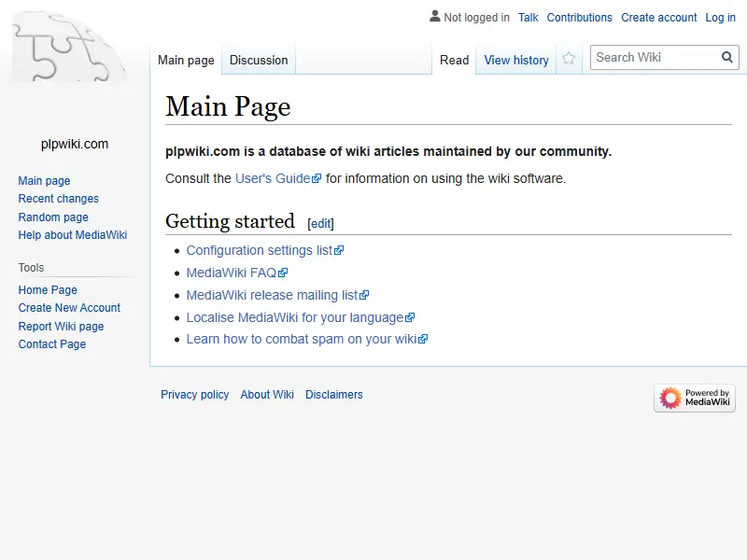Image resolution: width=747 pixels, height=560 pixels.
Task: Click Home Page under Tools
Action: pyautogui.click(x=48, y=290)
